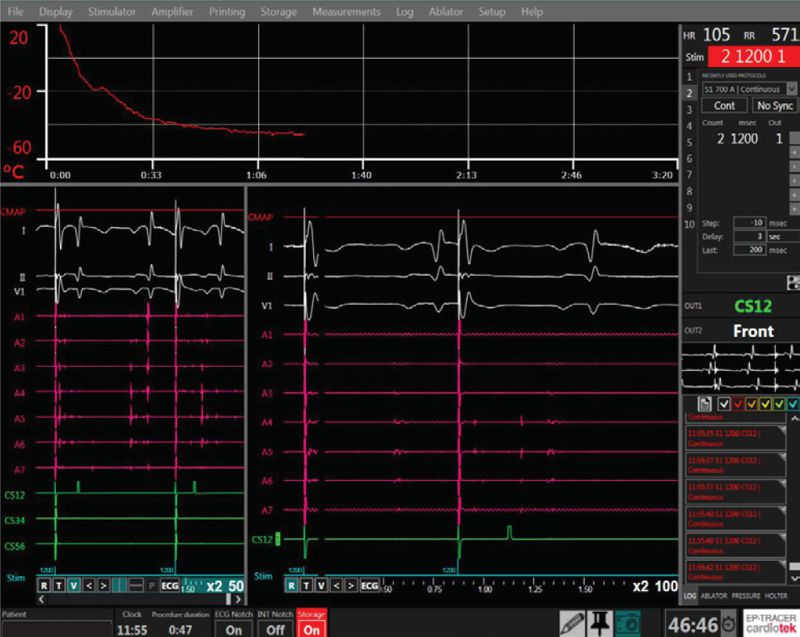This screenshot has width=800, height=637.
Task: Step forward with right arrow in left trace toolbar
Action: click(103, 585)
